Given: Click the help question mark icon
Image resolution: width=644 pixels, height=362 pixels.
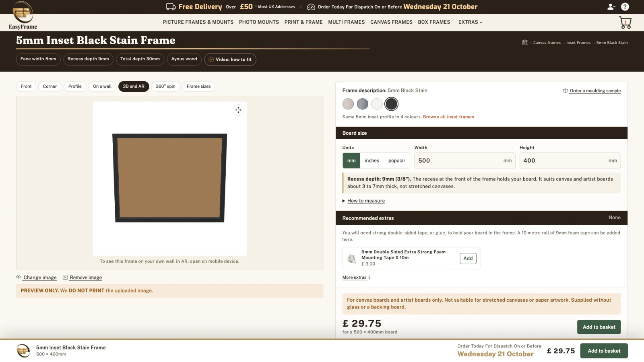Looking at the screenshot, I should (x=625, y=6).
